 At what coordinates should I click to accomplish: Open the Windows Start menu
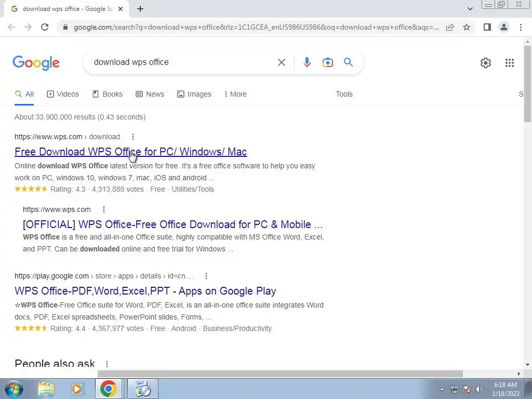pos(14,389)
